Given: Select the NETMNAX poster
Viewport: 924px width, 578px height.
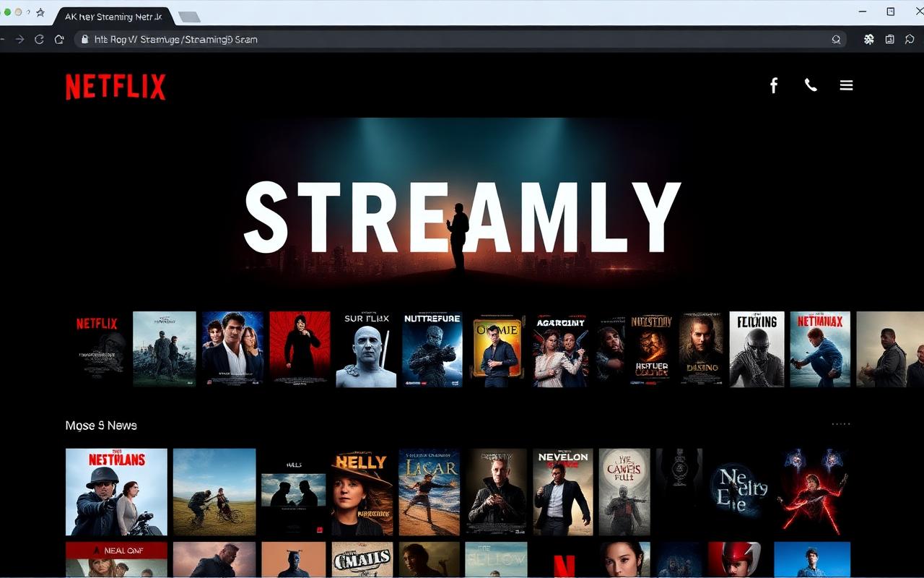Looking at the screenshot, I should click(x=820, y=350).
